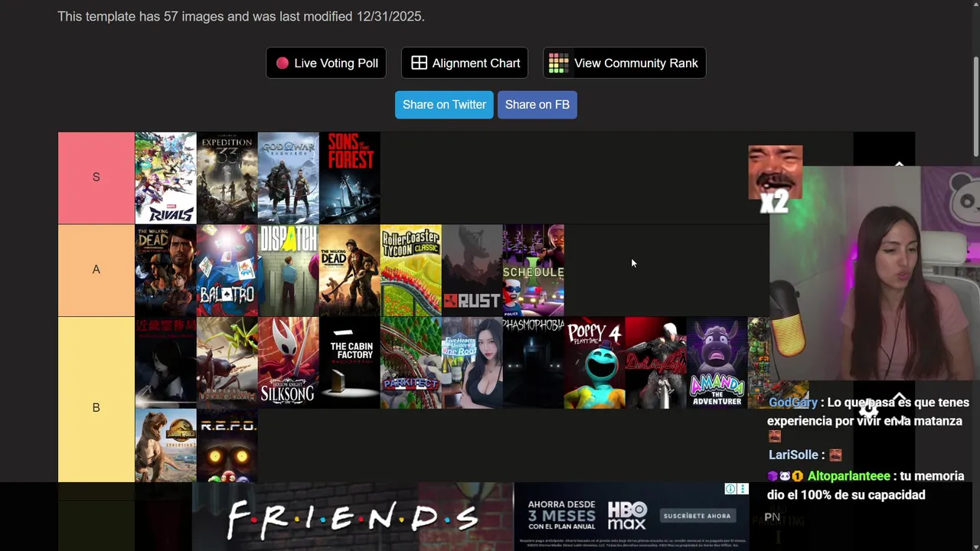980x551 pixels.
Task: Select the Parkitect game tile
Action: pyautogui.click(x=411, y=363)
